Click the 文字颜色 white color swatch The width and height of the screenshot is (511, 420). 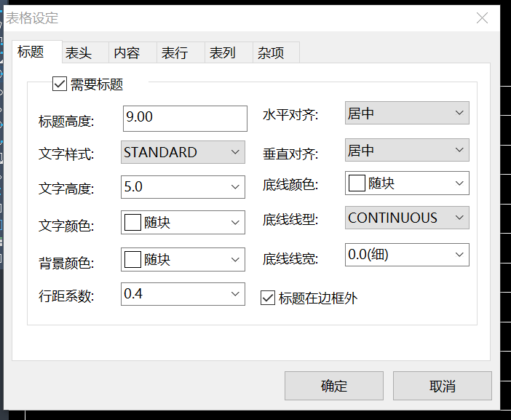tap(132, 223)
